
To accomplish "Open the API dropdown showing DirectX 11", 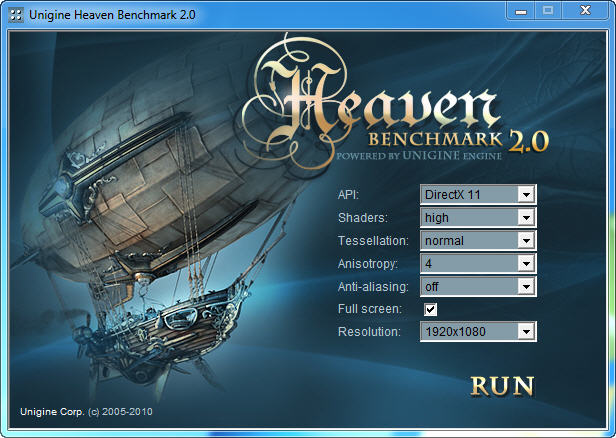I will pyautogui.click(x=478, y=194).
